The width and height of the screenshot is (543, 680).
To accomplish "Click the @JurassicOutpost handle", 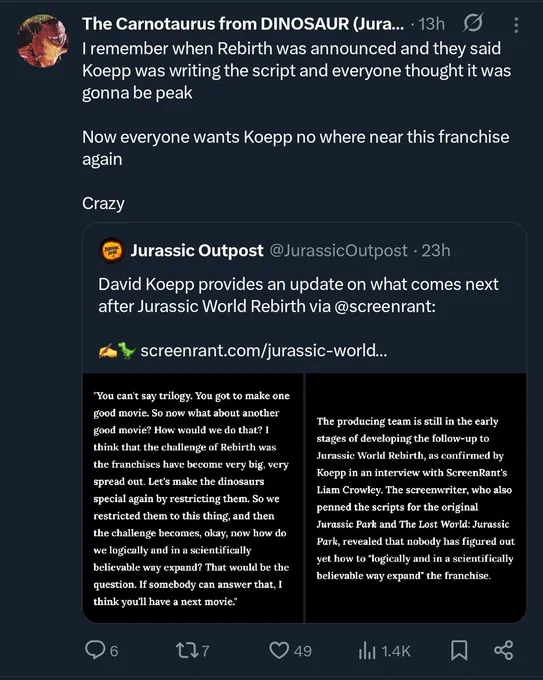I will (339, 250).
